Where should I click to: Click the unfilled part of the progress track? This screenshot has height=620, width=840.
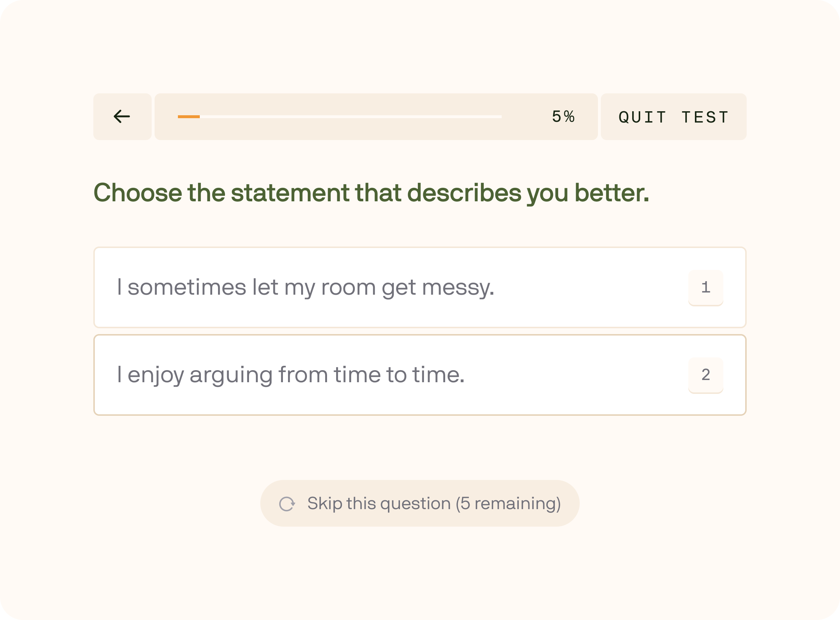(x=350, y=117)
